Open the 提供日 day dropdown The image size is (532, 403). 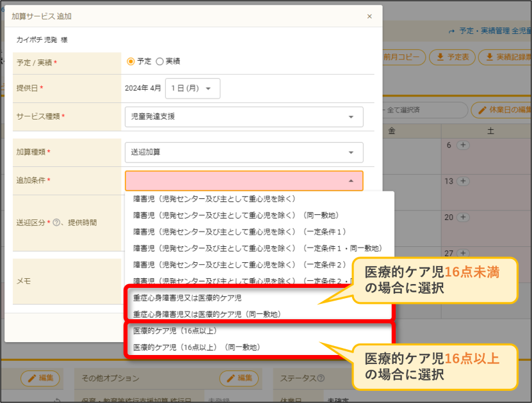pos(192,88)
